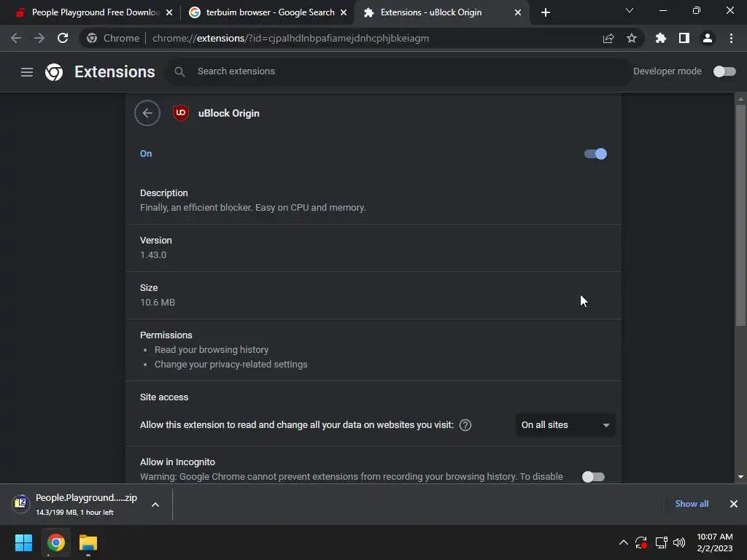
Task: Close the uBlock Origin extensions tab
Action: tap(518, 12)
